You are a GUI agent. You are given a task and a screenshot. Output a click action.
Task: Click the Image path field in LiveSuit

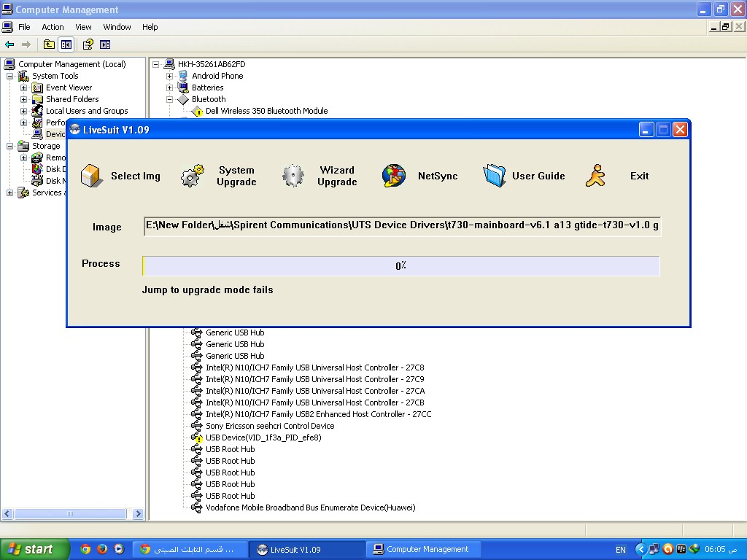[x=402, y=226]
